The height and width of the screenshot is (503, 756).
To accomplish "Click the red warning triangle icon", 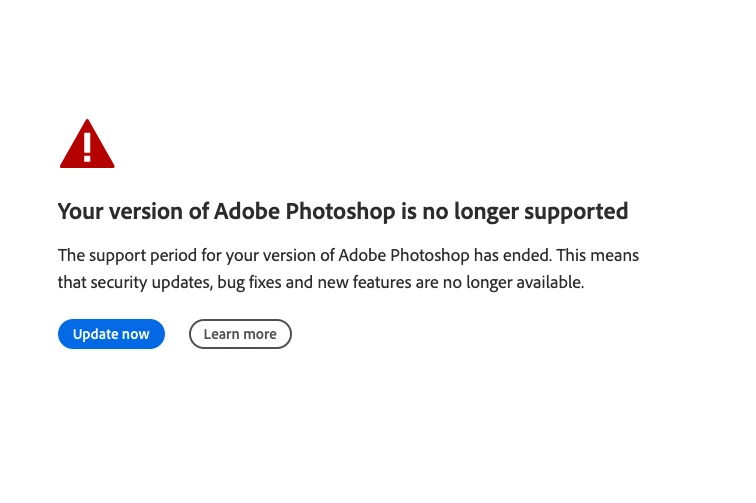I will click(87, 145).
